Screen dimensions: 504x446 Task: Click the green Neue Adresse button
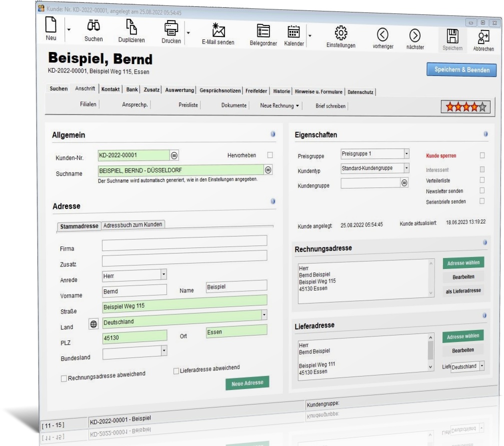(x=247, y=383)
